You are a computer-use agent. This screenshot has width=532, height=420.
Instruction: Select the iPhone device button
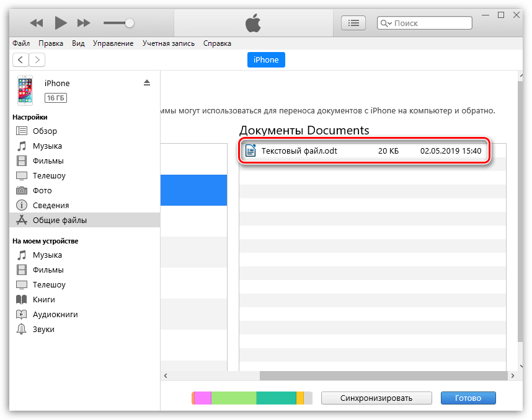(x=266, y=59)
